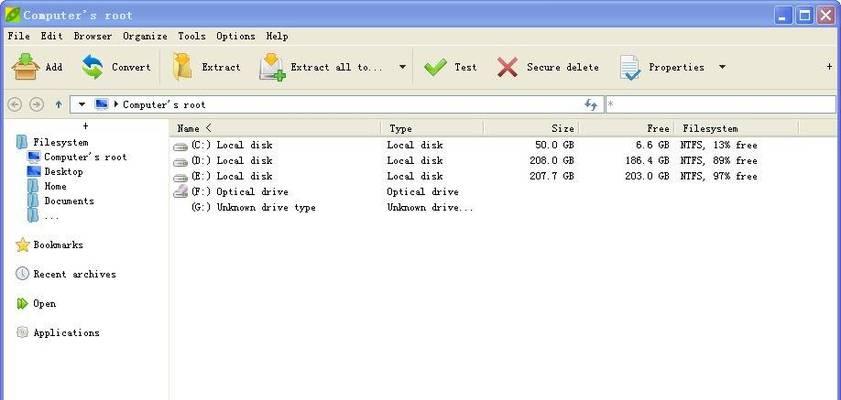Open the File menu
This screenshot has height=400, width=841.
pos(19,36)
